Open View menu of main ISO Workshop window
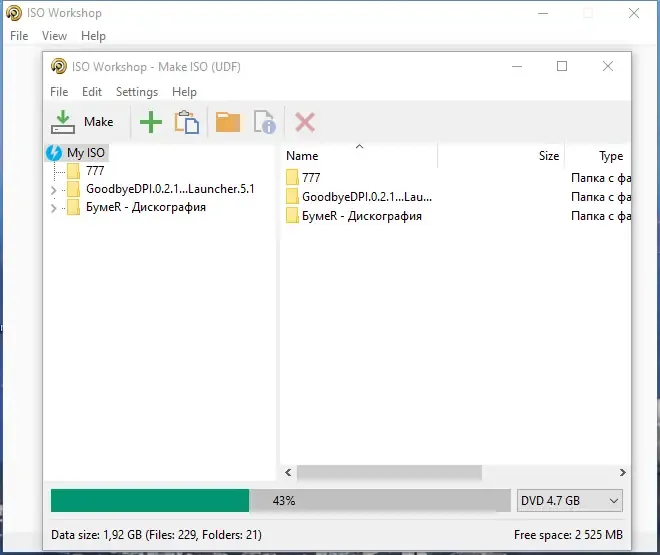 tap(54, 36)
